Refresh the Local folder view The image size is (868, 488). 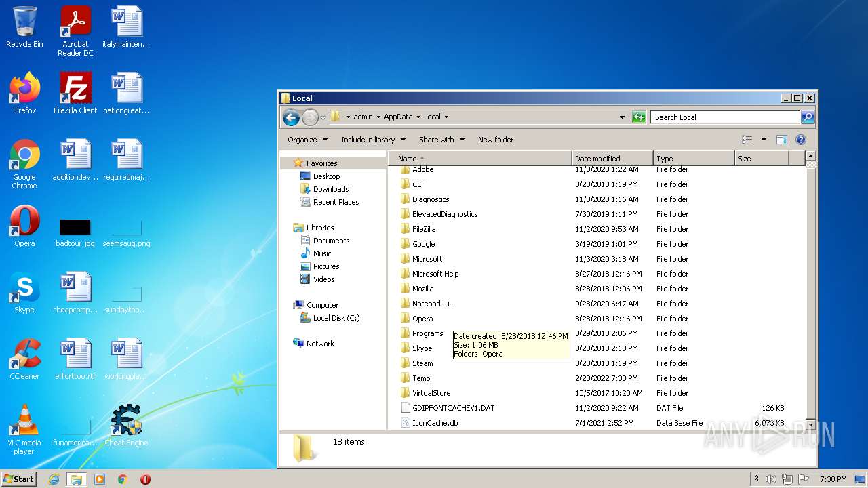(x=639, y=117)
